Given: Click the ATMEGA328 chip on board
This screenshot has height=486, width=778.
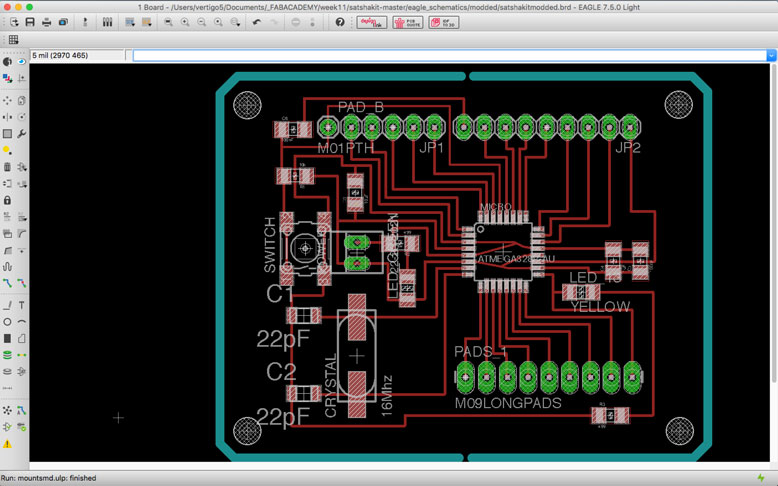Looking at the screenshot, I should [x=503, y=251].
